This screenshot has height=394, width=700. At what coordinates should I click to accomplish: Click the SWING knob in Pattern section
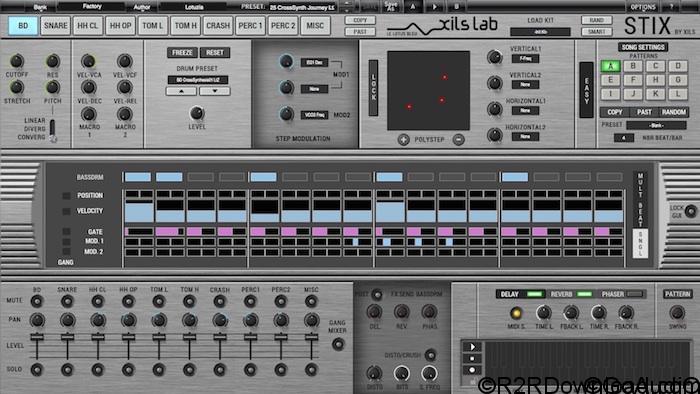(677, 313)
